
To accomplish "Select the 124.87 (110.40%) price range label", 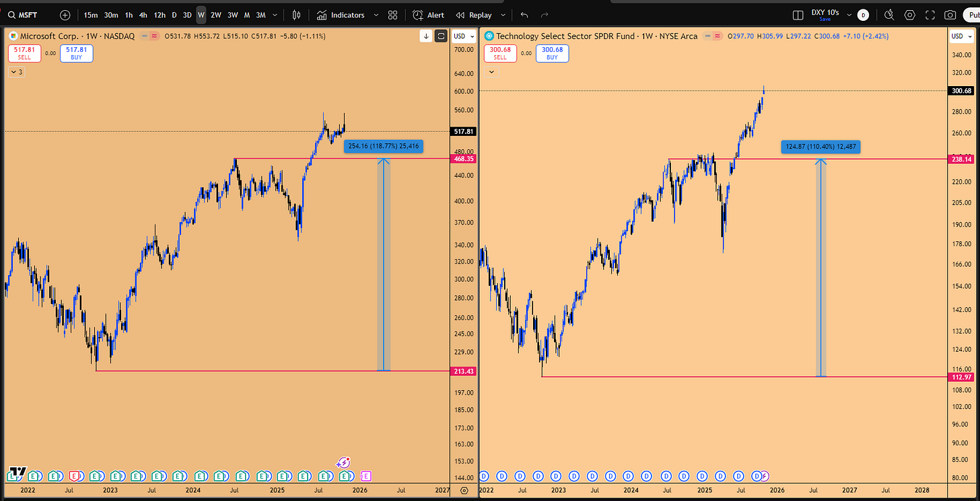I will point(820,147).
